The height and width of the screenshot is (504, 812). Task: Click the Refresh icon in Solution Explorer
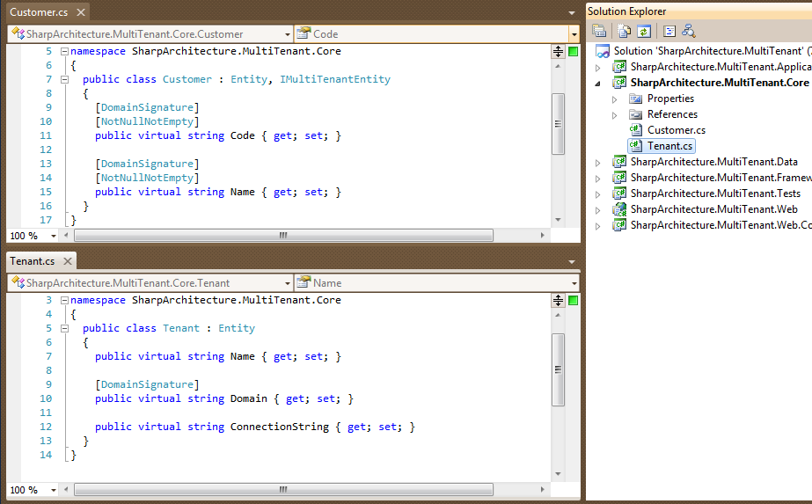pos(644,31)
